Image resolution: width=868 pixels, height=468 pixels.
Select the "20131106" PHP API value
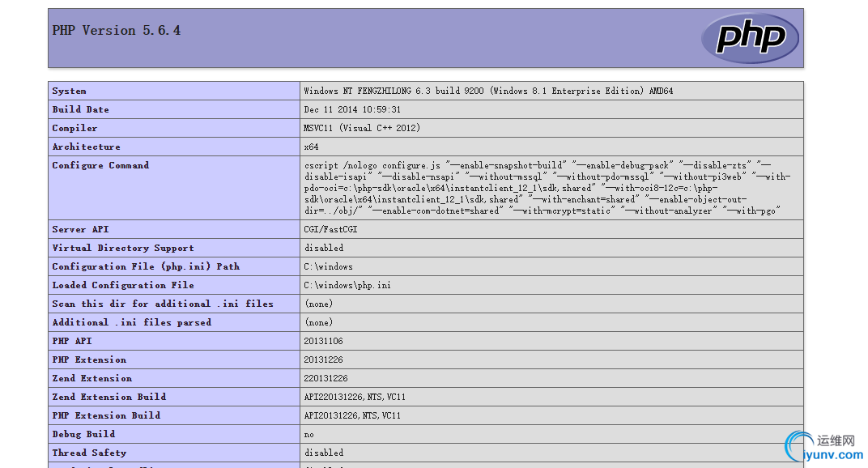(x=323, y=341)
